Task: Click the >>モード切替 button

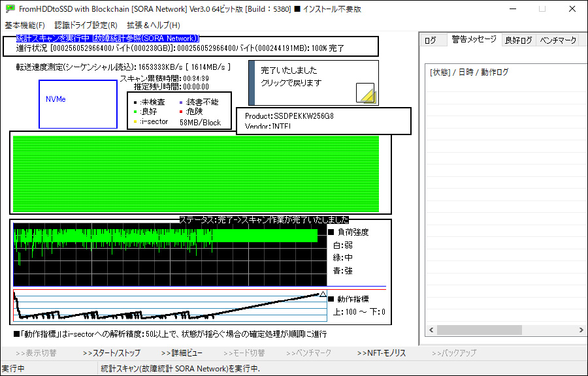Action: [x=244, y=352]
